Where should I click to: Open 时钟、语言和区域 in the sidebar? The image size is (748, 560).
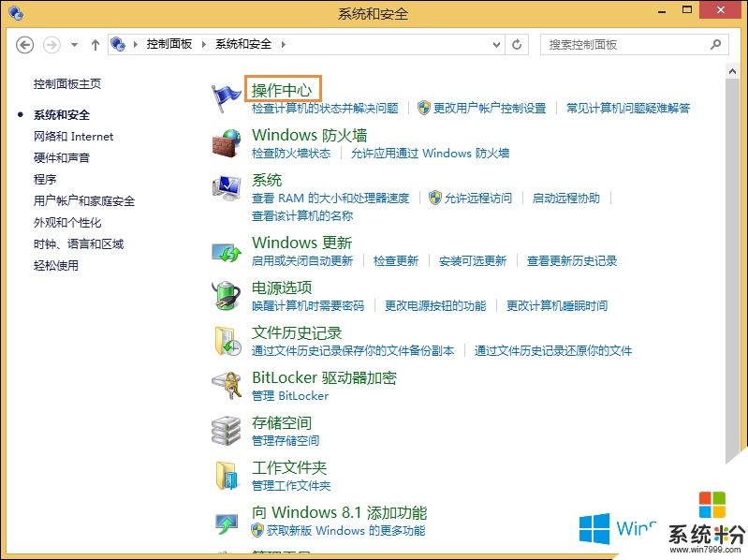click(79, 244)
